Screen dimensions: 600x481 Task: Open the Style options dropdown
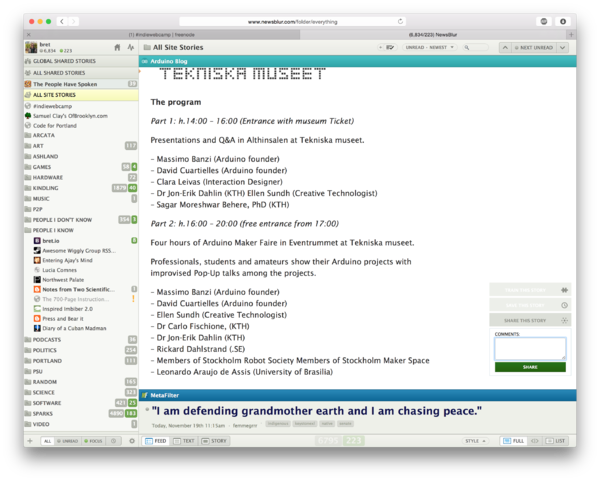[475, 441]
